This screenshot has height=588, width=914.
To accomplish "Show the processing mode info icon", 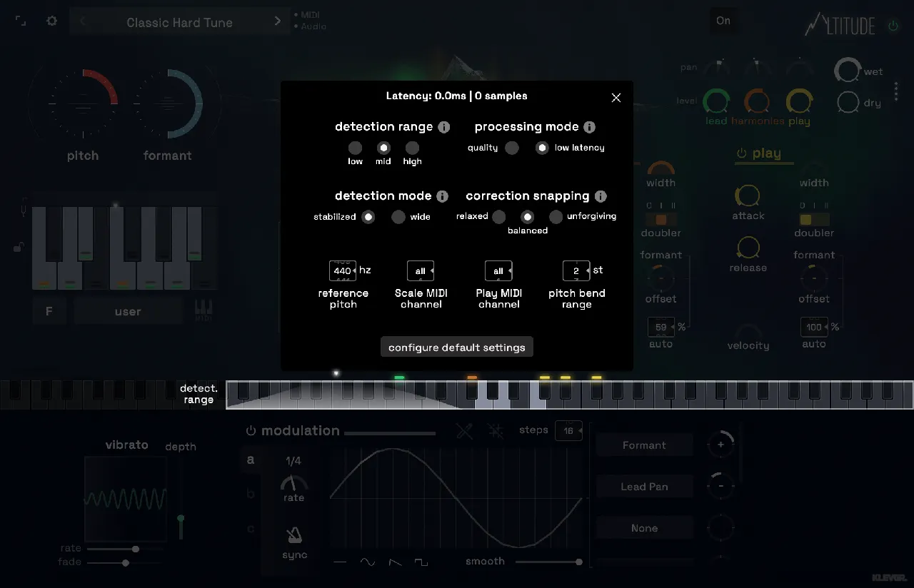I will click(x=589, y=127).
